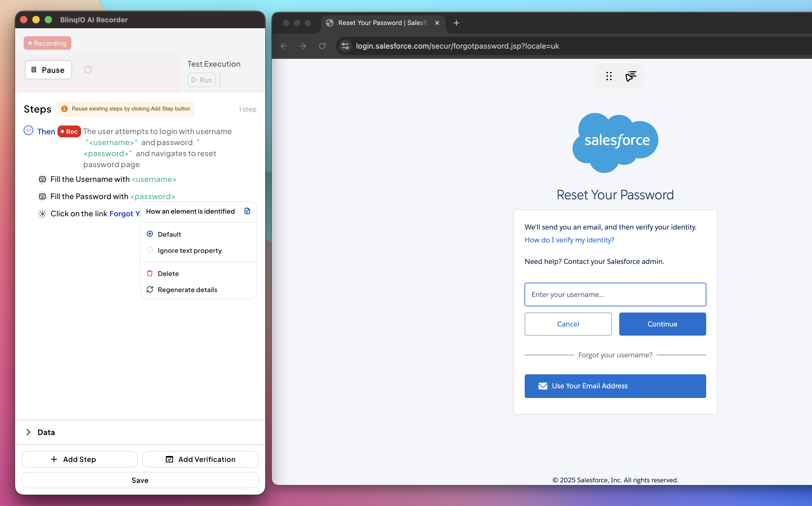The height and width of the screenshot is (506, 812).
Task: Click the keyboard icon beside Fill the Username step
Action: coord(42,180)
